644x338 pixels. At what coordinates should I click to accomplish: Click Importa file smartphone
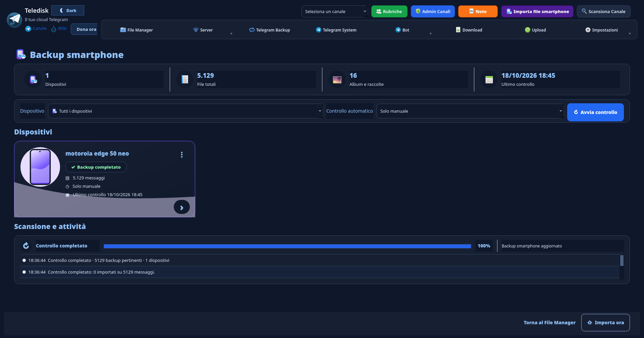coord(537,11)
